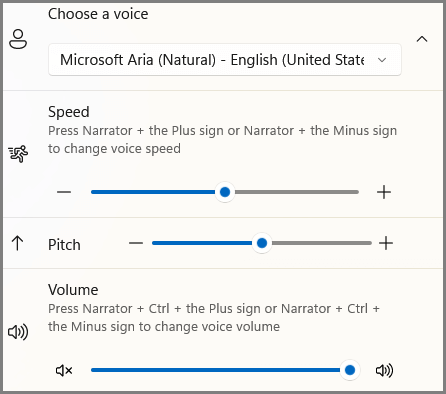Open the Microsoft Aria voice dropdown

pyautogui.click(x=225, y=60)
